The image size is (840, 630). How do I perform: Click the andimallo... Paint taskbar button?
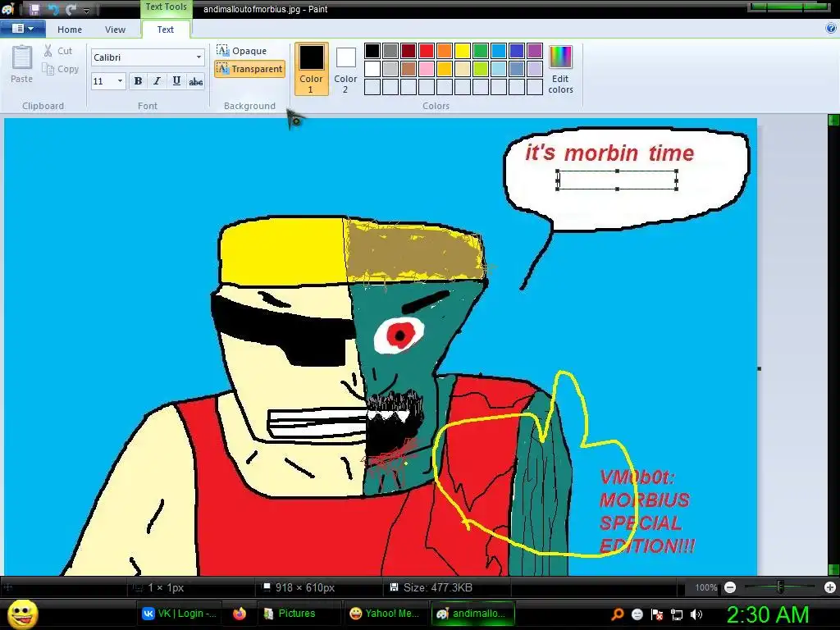pyautogui.click(x=472, y=614)
